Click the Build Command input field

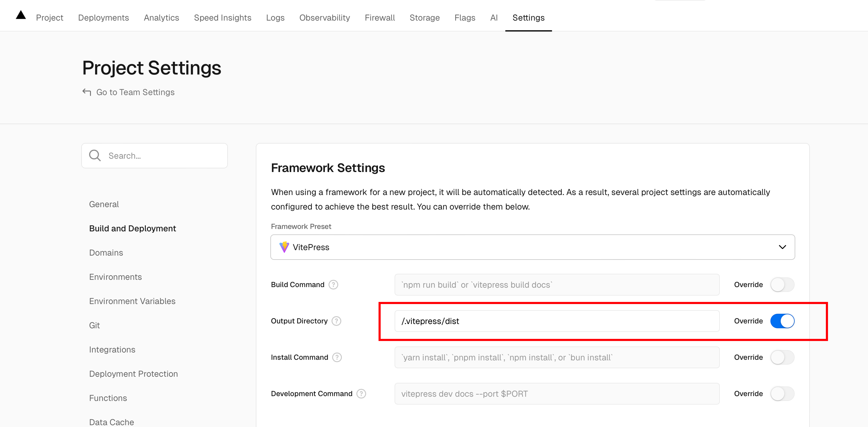[557, 285]
